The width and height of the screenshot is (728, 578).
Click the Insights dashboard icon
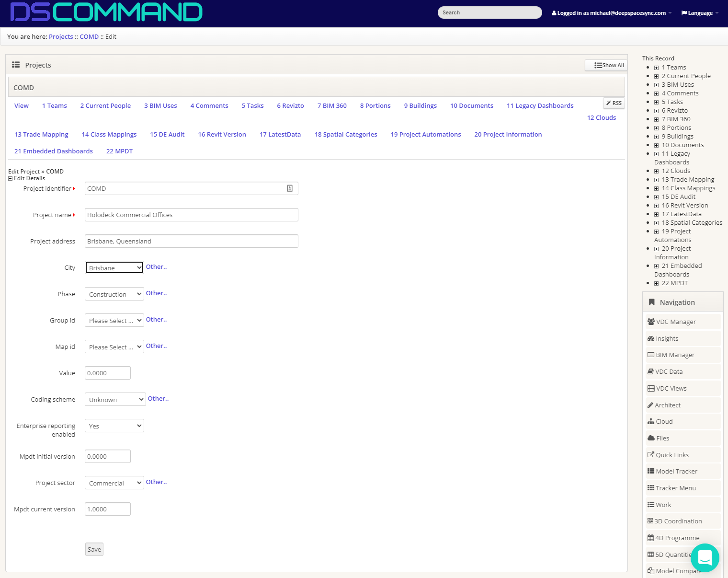point(651,338)
